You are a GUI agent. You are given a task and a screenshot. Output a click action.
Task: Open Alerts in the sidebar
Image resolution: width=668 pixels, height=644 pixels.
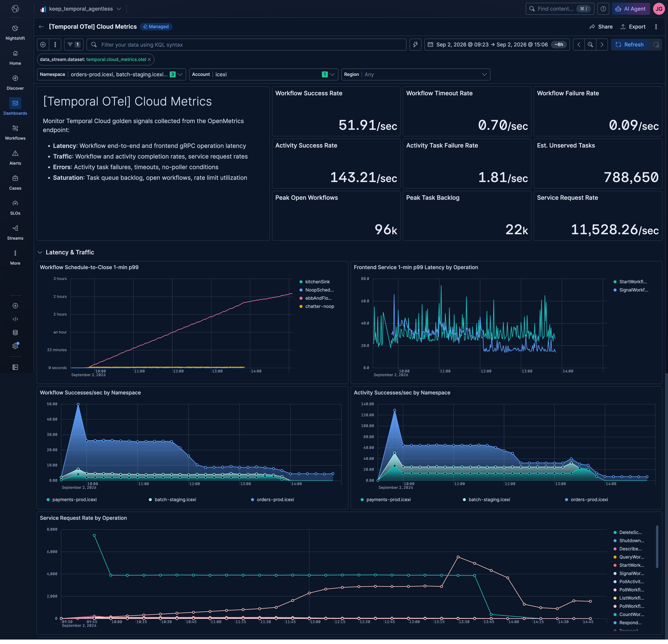(15, 158)
